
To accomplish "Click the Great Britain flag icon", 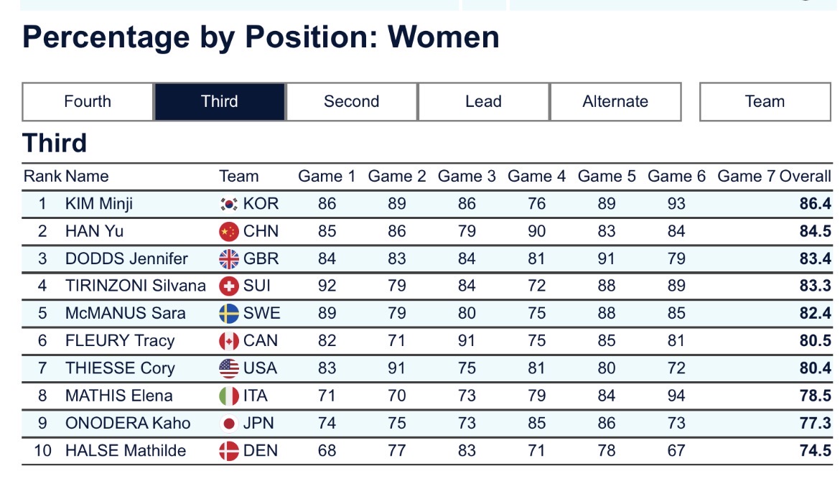I will tap(228, 258).
